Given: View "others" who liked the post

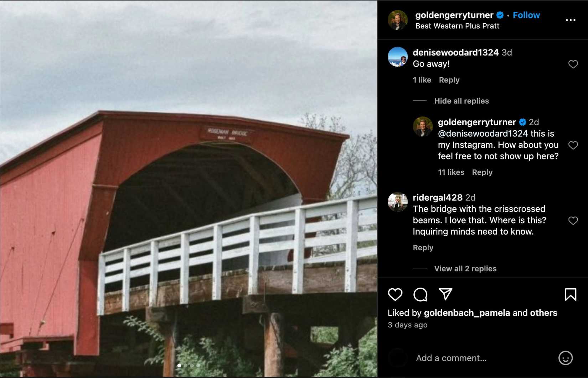Looking at the screenshot, I should coord(543,313).
